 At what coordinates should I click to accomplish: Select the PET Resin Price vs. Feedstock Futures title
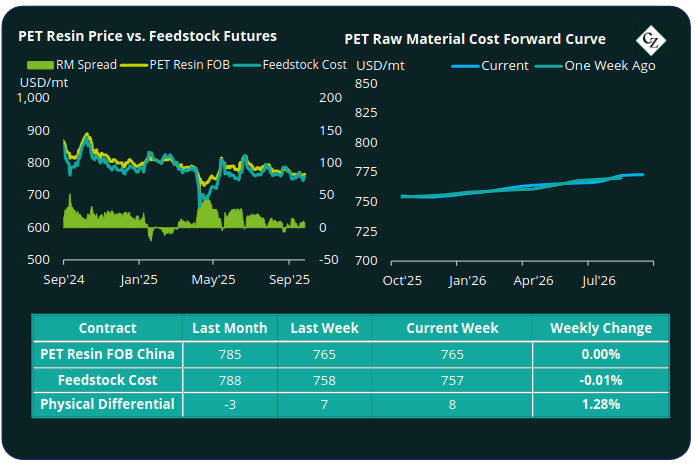(x=147, y=36)
